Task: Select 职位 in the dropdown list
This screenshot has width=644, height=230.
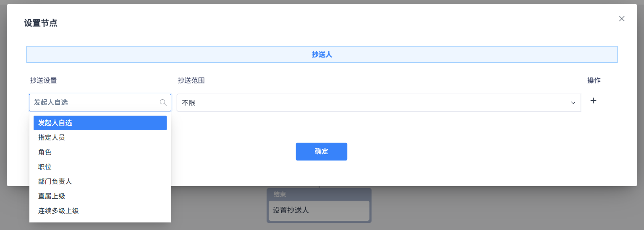Action: (100, 167)
